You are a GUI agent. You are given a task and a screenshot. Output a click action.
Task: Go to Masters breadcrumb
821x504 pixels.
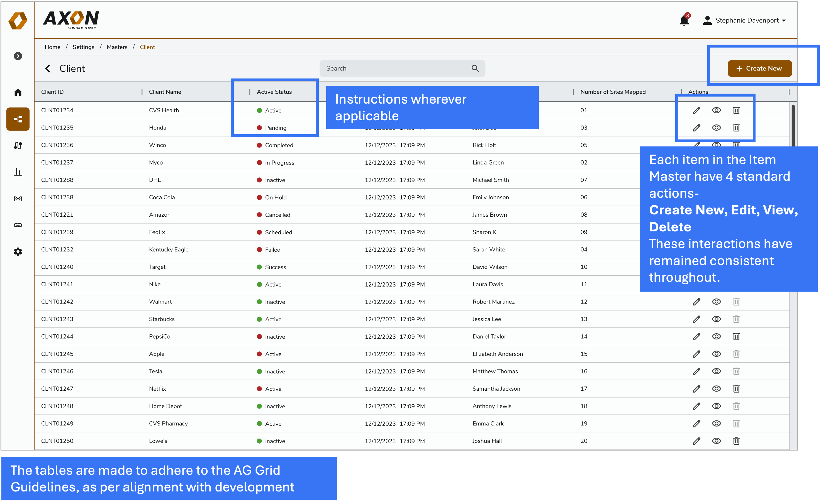[117, 47]
